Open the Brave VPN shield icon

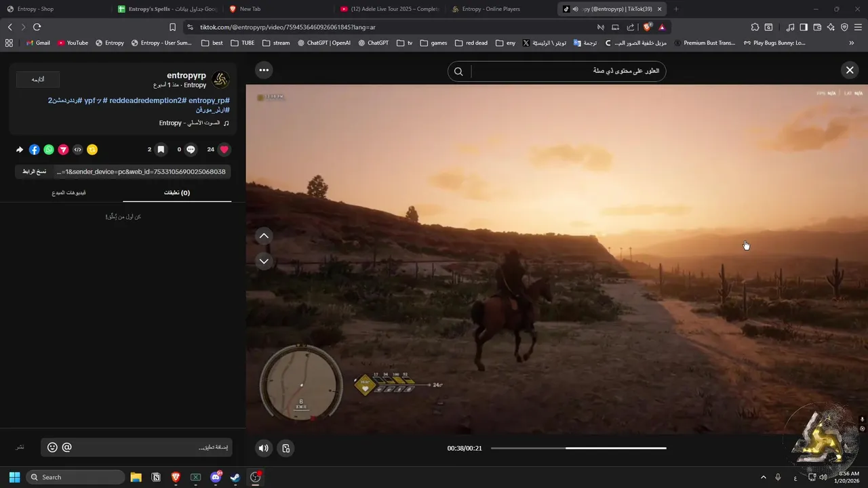point(844,27)
